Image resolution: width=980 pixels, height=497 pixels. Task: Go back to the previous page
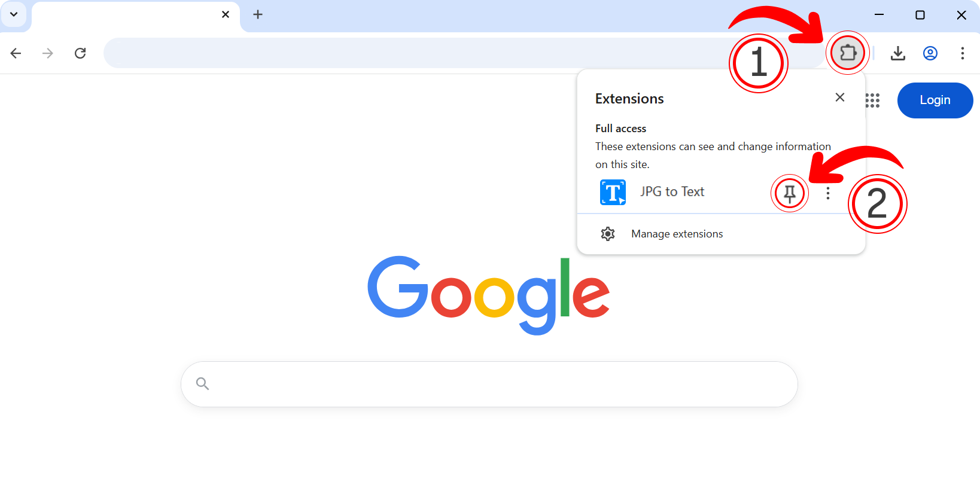click(16, 53)
